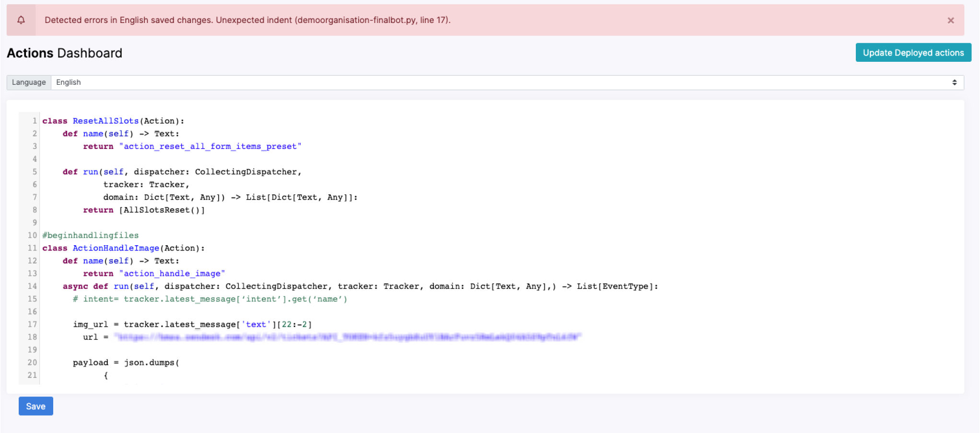Click the "action_reset_all_form_items_preset" string
980x433 pixels.
point(210,146)
